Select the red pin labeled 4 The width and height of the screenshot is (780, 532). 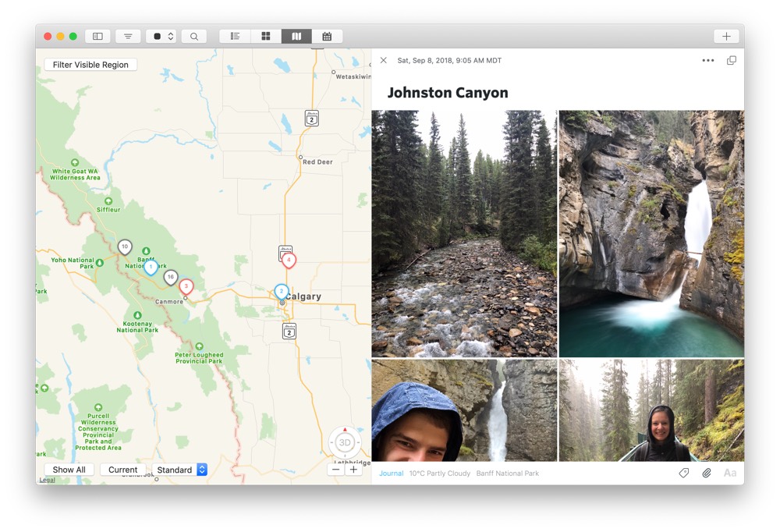(x=289, y=261)
